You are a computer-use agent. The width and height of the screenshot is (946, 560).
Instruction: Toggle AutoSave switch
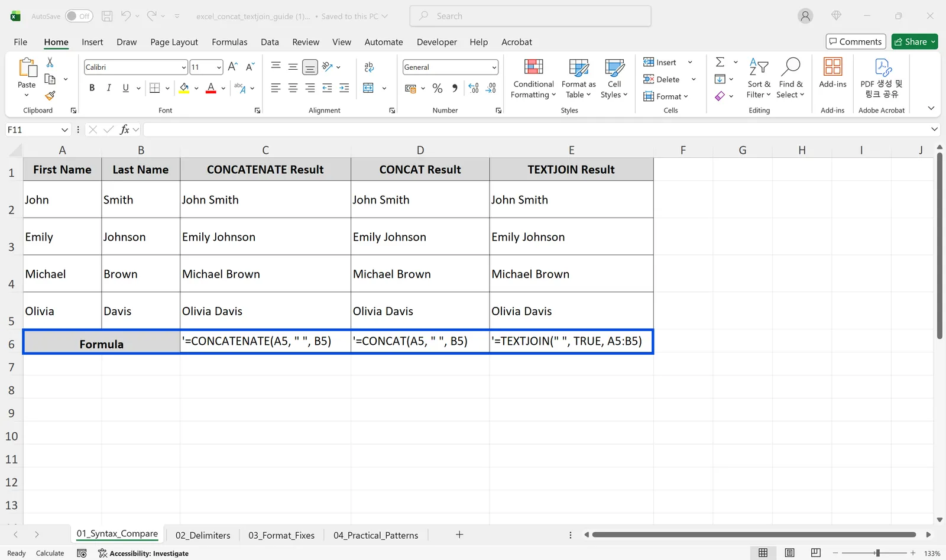pyautogui.click(x=79, y=16)
